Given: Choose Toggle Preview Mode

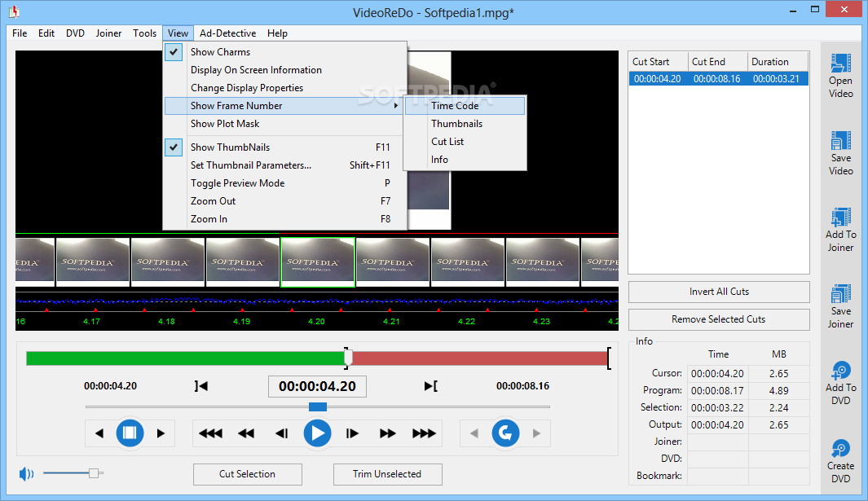Looking at the screenshot, I should 285,183.
